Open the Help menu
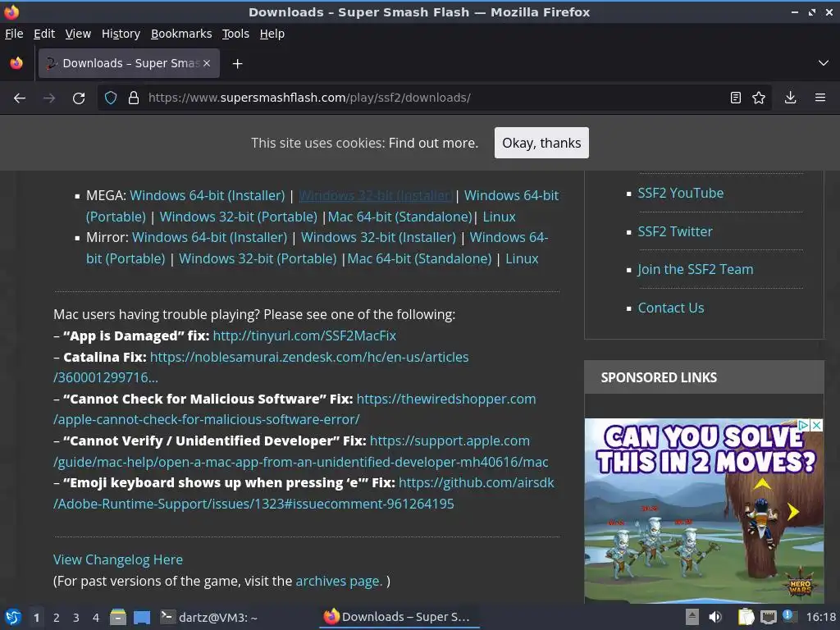 (272, 34)
